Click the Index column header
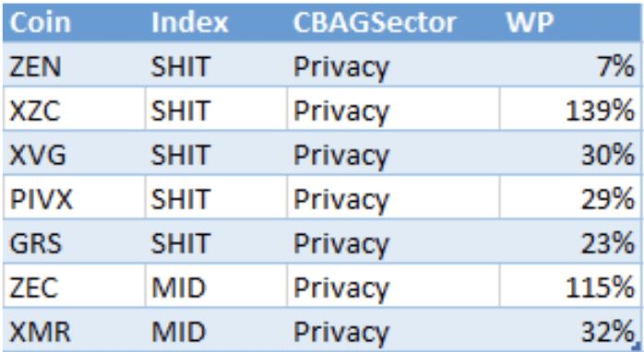Image resolution: width=644 pixels, height=352 pixels. point(216,22)
